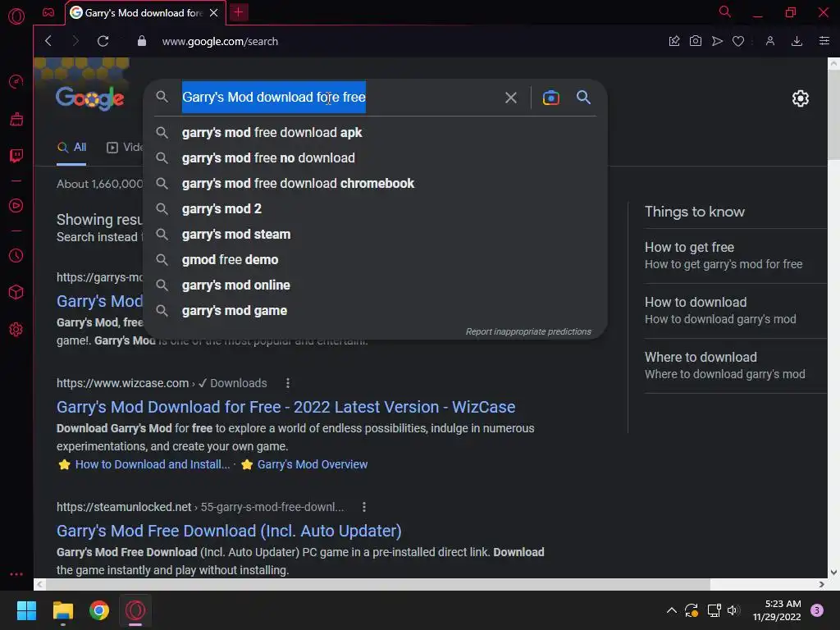Viewport: 840px width, 630px height.
Task: Search in tabs magnifier icon
Action: click(725, 11)
